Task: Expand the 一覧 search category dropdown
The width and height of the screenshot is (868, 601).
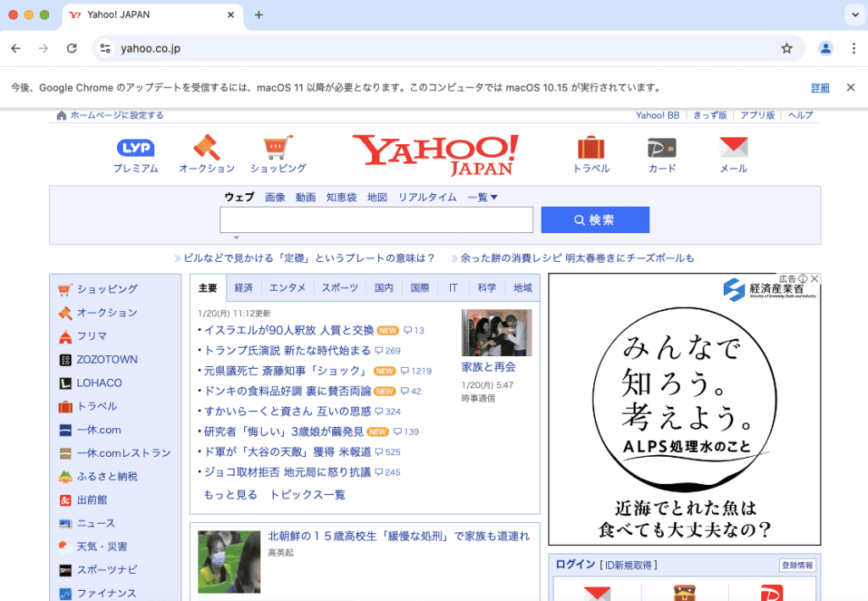Action: pos(482,197)
